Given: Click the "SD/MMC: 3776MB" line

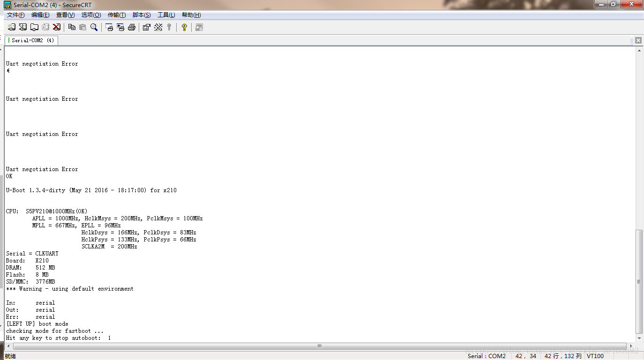Looking at the screenshot, I should point(30,282).
